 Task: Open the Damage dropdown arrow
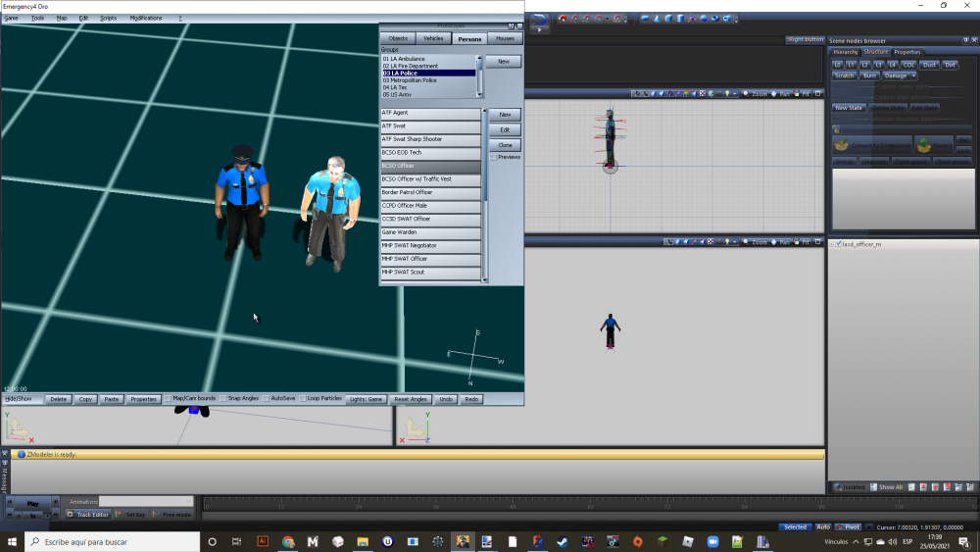click(913, 75)
